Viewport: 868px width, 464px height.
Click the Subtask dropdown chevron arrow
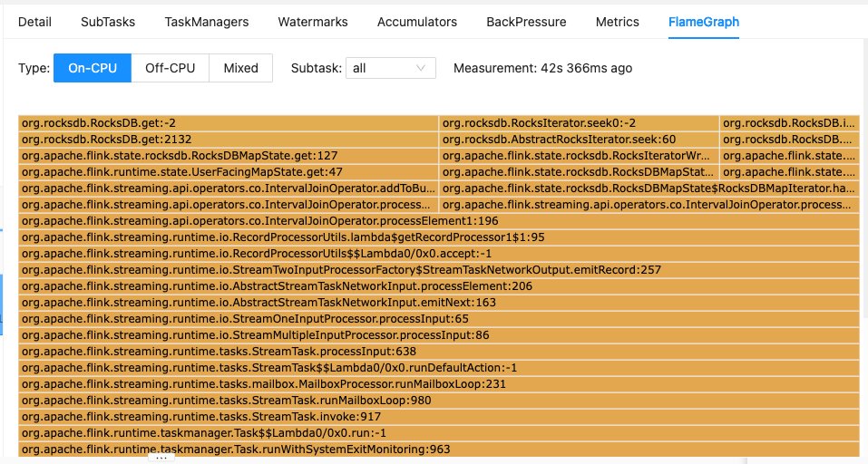tap(421, 68)
